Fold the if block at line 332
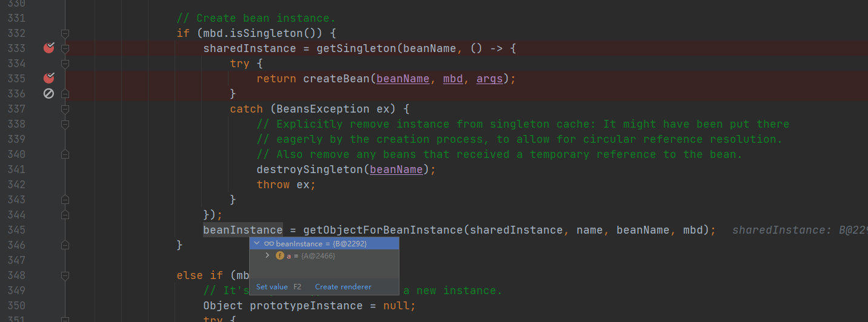The image size is (868, 322). click(65, 33)
